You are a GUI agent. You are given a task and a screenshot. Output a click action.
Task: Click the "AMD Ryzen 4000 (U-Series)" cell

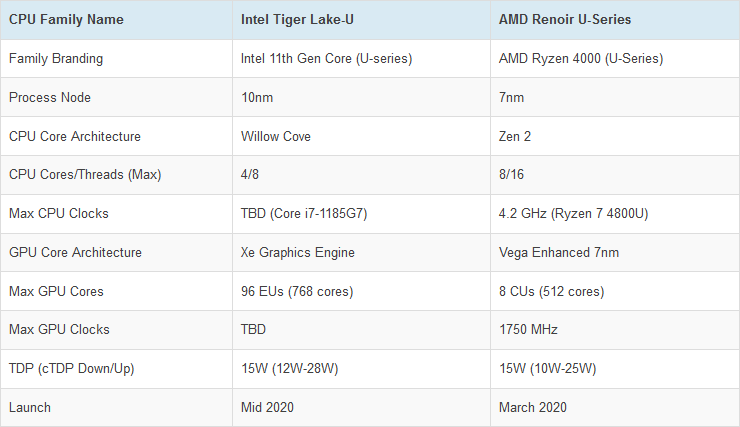(581, 59)
